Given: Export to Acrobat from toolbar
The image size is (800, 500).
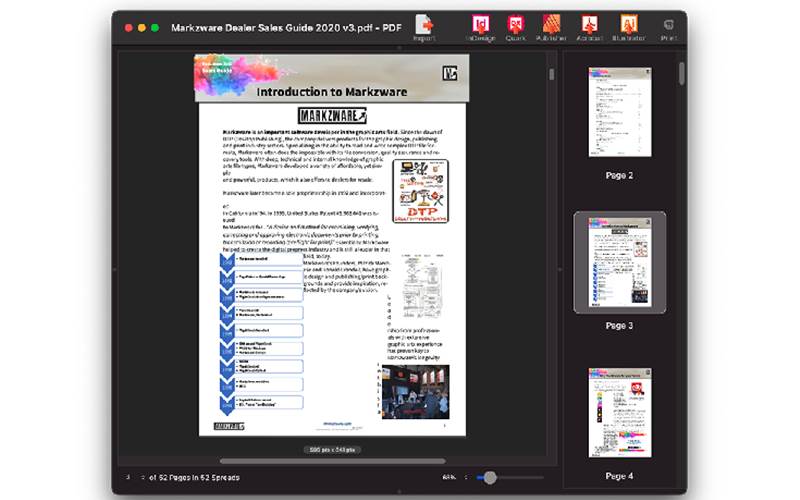Looking at the screenshot, I should click(590, 25).
